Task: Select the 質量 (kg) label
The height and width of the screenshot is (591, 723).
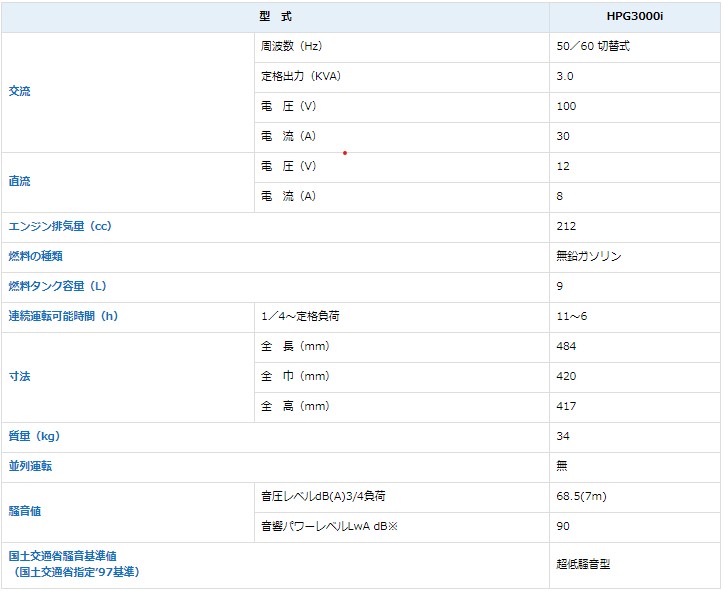Action: click(x=34, y=436)
